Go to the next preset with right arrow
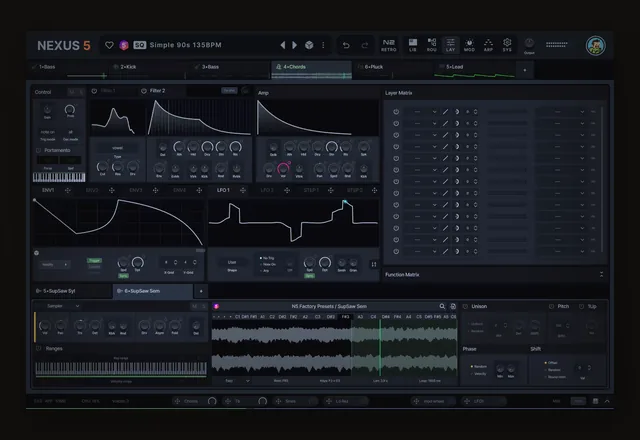 294,45
